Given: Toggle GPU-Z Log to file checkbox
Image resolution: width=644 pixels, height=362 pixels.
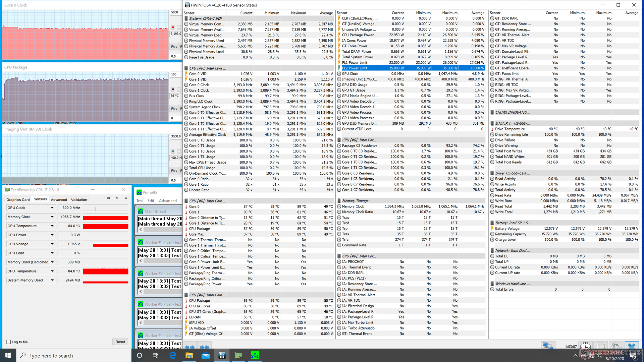Looking at the screenshot, I should pyautogui.click(x=9, y=342).
